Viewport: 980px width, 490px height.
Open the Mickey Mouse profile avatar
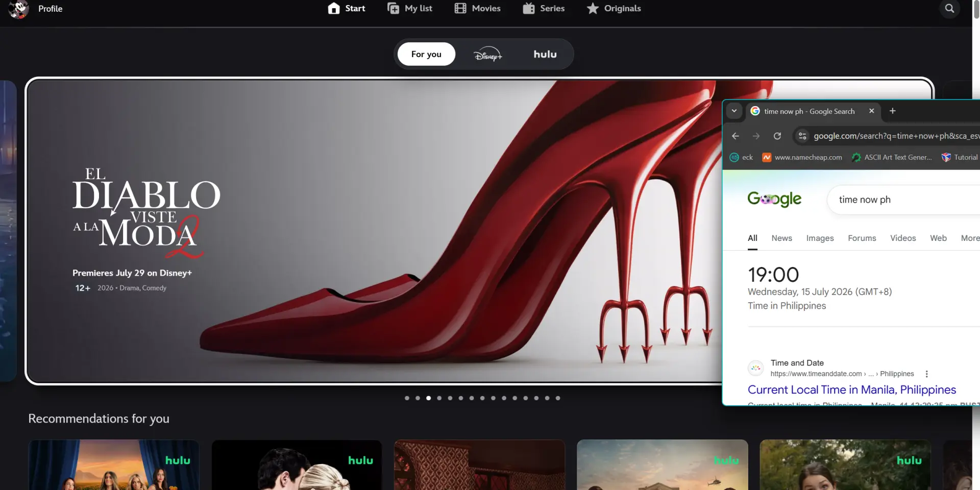tap(19, 9)
